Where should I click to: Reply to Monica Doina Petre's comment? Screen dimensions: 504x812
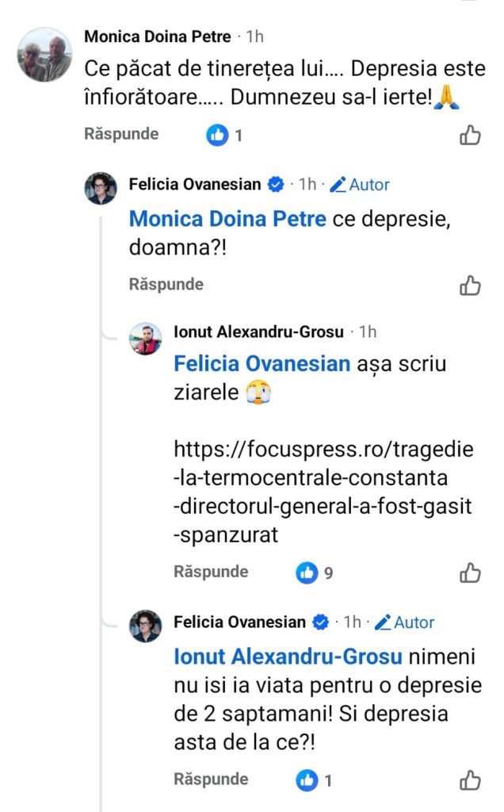click(x=121, y=134)
